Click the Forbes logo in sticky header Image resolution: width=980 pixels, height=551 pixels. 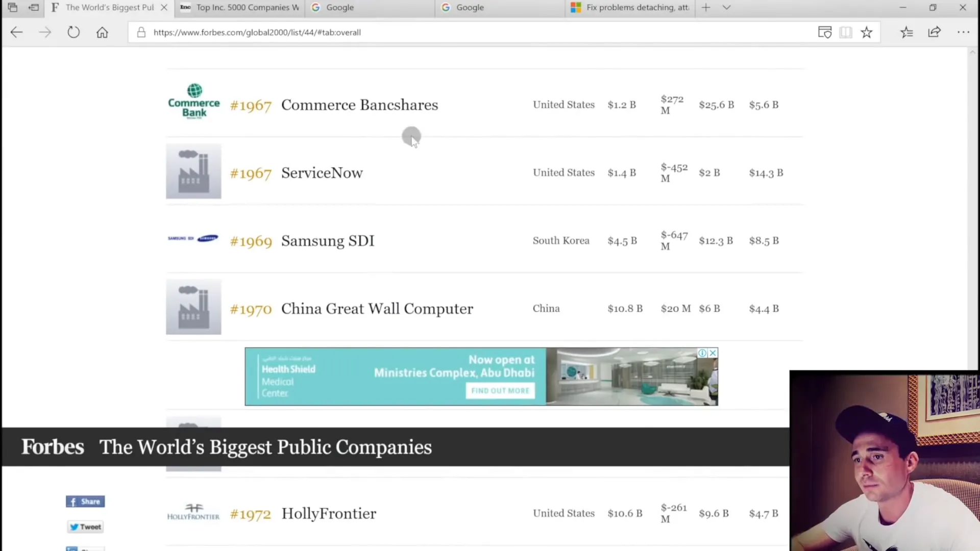(53, 446)
